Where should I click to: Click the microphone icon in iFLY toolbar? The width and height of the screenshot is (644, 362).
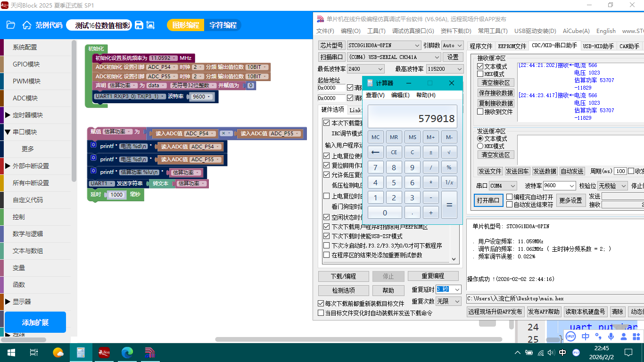611,336
